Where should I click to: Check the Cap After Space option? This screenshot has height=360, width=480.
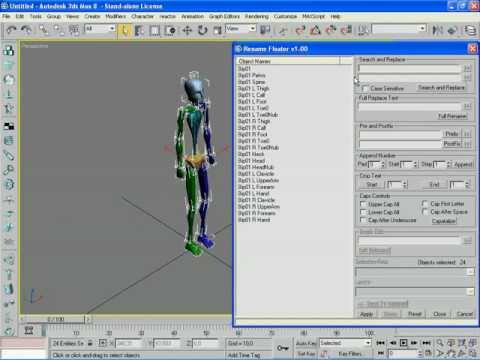pos(425,212)
